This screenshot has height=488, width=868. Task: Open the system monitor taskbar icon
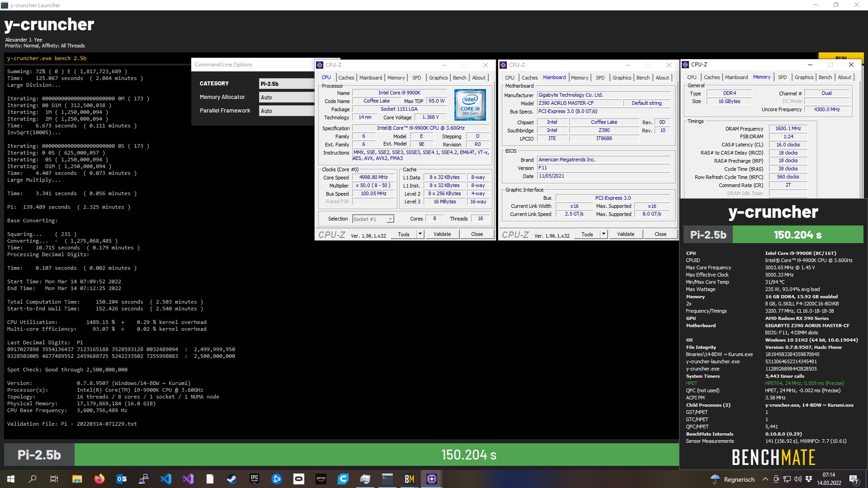[365, 479]
